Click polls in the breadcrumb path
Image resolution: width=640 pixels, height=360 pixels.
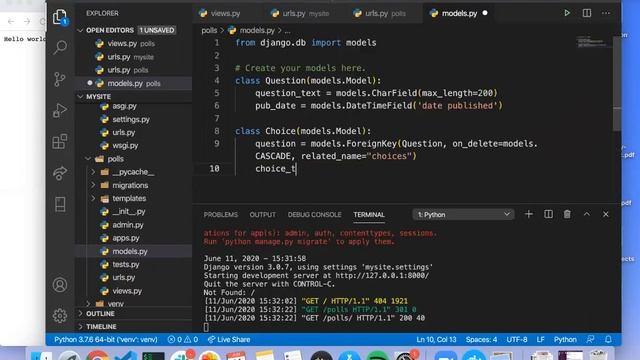tap(209, 31)
